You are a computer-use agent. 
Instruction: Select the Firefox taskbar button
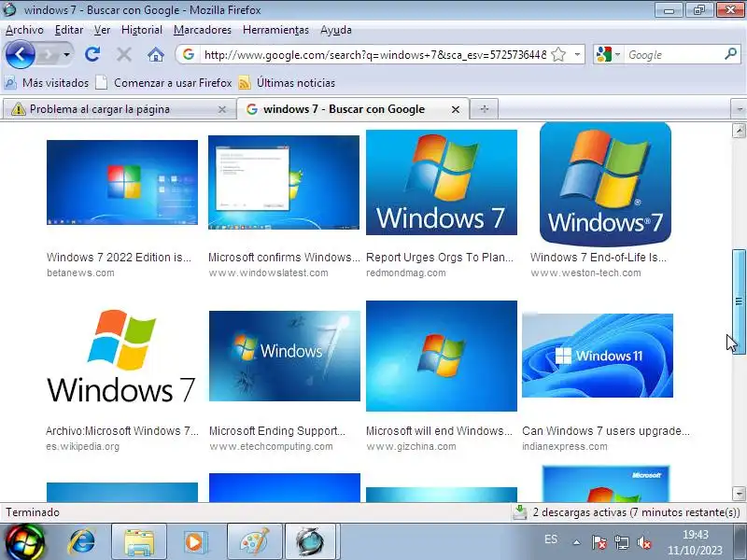click(x=313, y=542)
